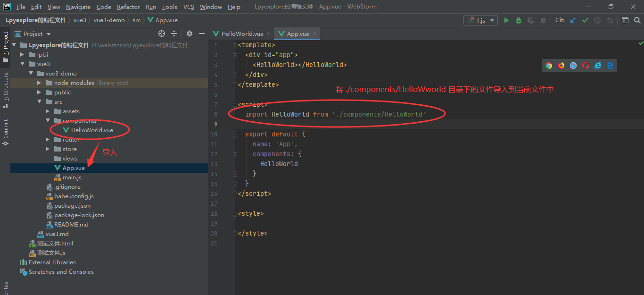Image resolution: width=644 pixels, height=295 pixels.
Task: Select HelloWorld.vue in the project tree
Action: 92,130
